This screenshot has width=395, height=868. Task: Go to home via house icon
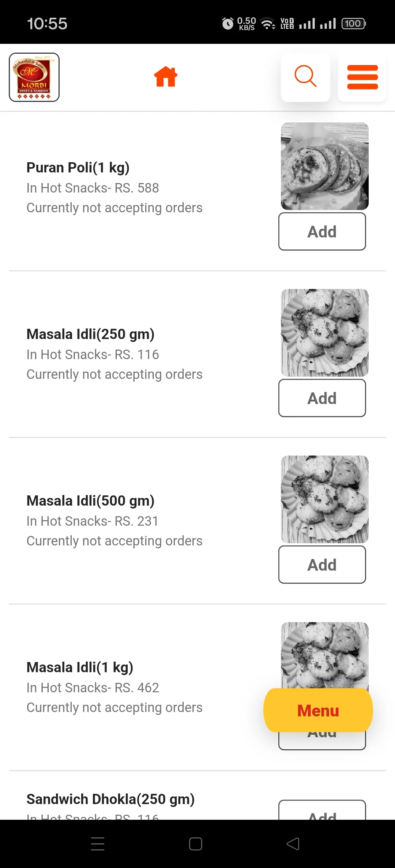pyautogui.click(x=166, y=77)
